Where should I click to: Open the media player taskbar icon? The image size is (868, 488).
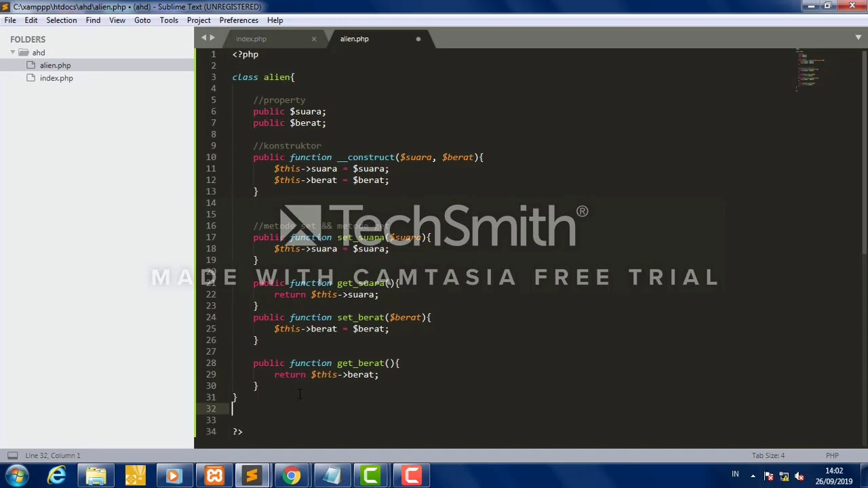tap(174, 476)
